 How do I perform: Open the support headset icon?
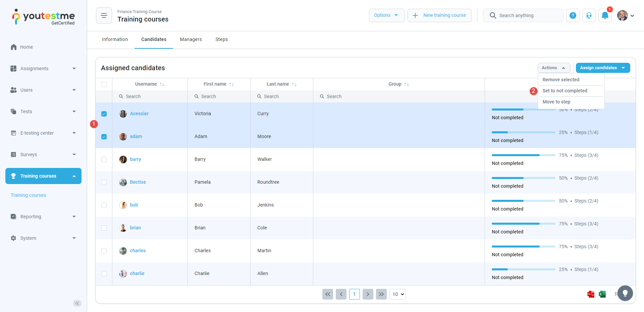pos(589,15)
